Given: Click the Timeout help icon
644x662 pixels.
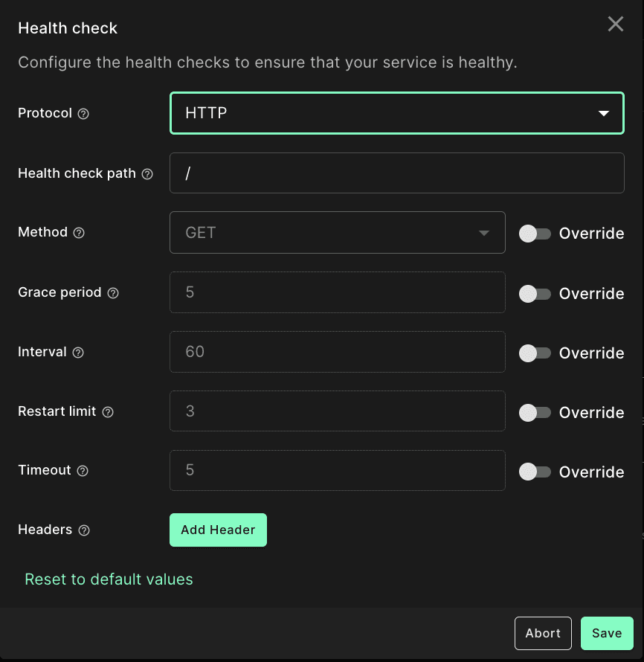Looking at the screenshot, I should [83, 471].
